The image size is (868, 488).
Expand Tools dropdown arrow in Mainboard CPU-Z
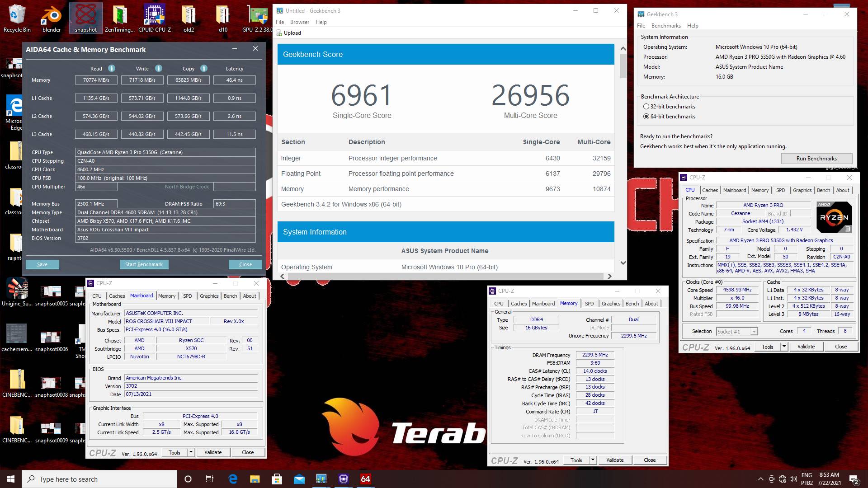[x=191, y=452]
